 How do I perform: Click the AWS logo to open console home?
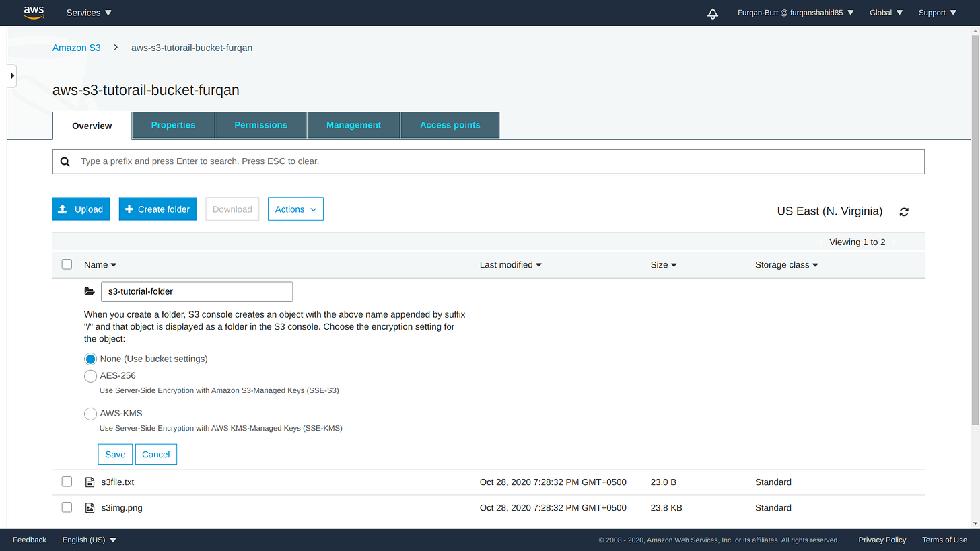pos(34,12)
